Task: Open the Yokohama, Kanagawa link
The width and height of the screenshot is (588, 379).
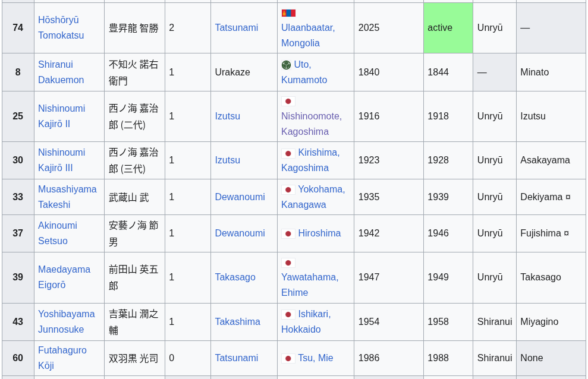Action: click(313, 197)
